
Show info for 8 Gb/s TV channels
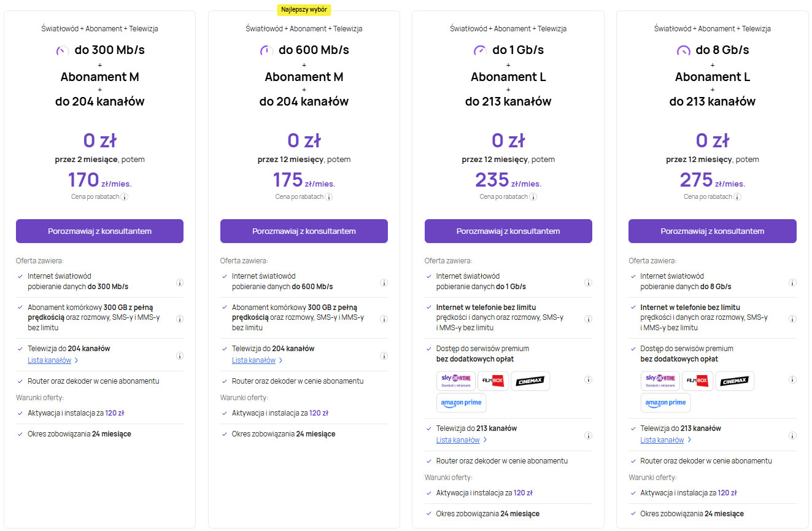792,435
